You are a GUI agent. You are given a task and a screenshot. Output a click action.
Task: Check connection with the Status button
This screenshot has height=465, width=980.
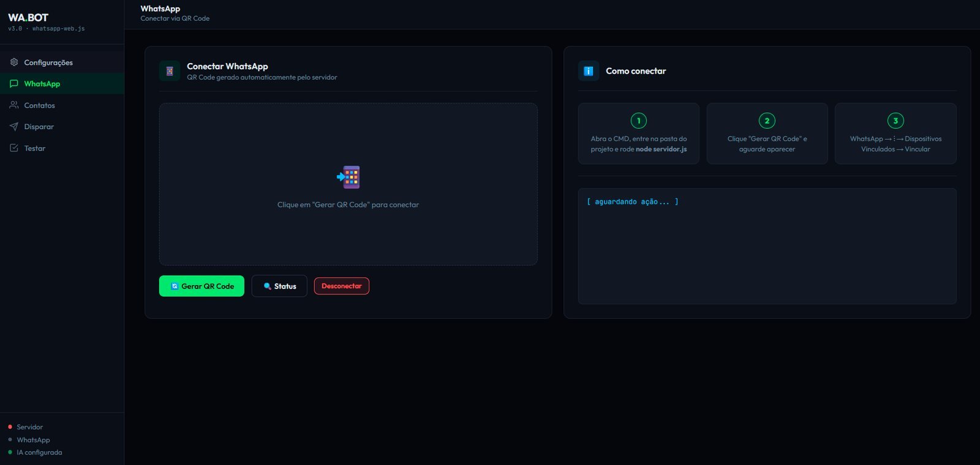279,286
